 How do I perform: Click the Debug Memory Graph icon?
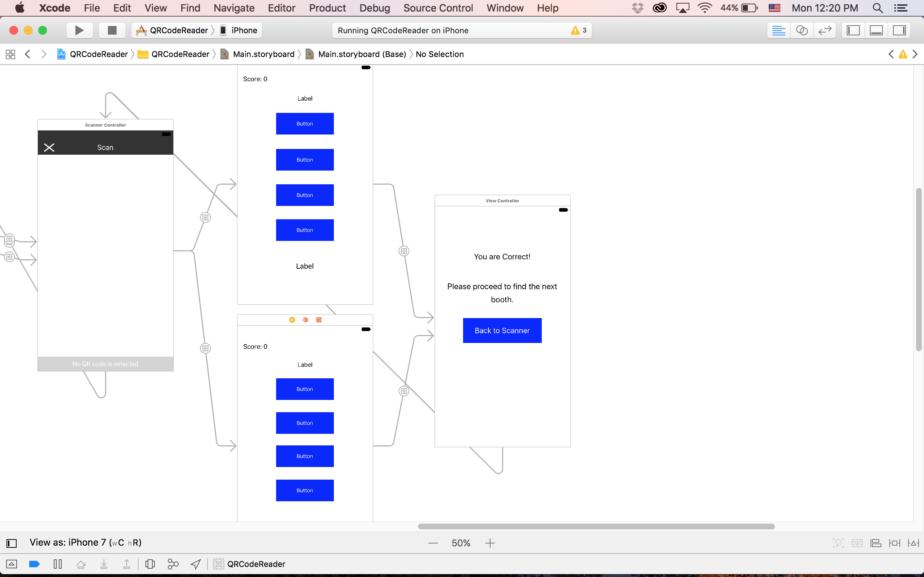173,564
